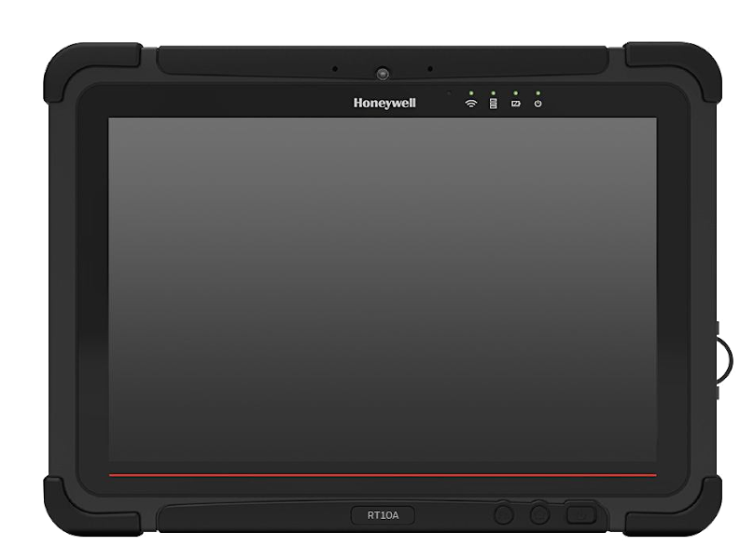
Task: Push the rectangular power button on bottom bezel
Action: pos(581,515)
